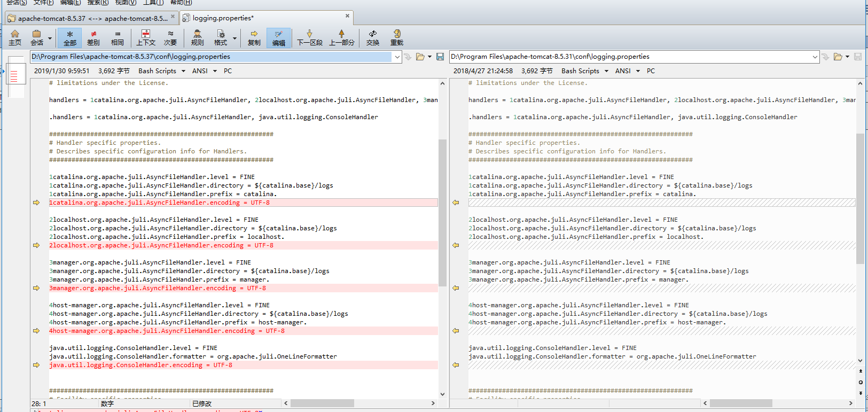Click left java.util.logging.ConsoleHandler.encoding line

(x=244, y=365)
